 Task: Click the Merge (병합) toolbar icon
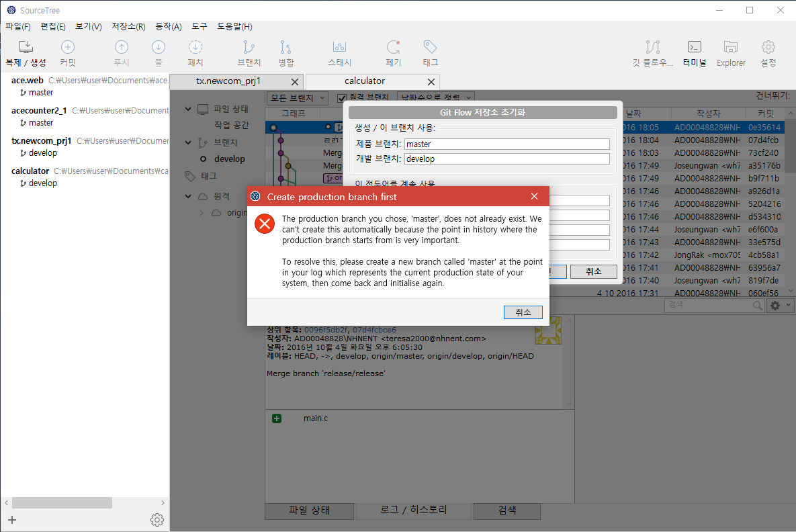(x=285, y=47)
